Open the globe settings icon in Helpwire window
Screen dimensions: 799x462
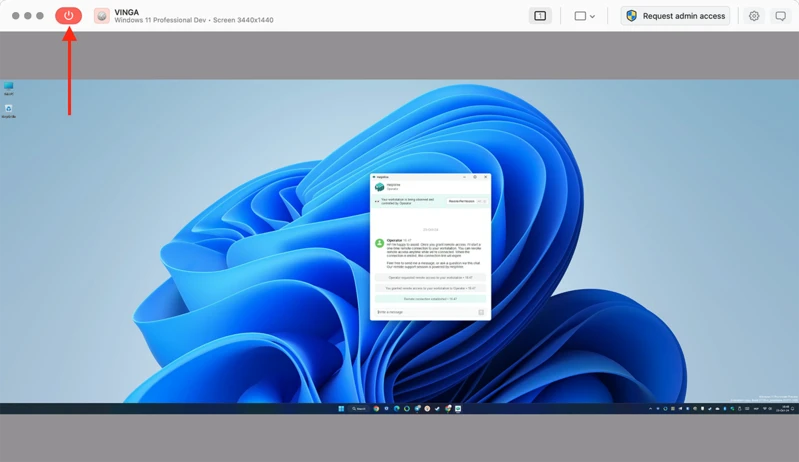point(475,177)
